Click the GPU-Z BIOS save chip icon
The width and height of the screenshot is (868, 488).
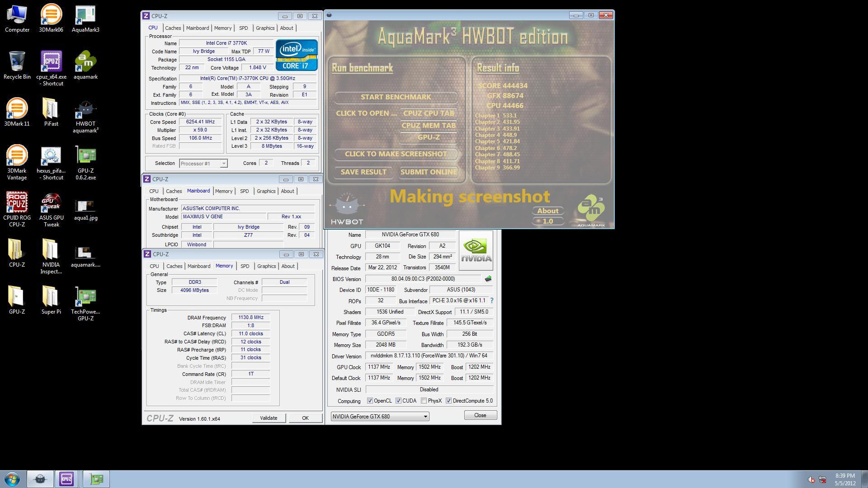[488, 279]
